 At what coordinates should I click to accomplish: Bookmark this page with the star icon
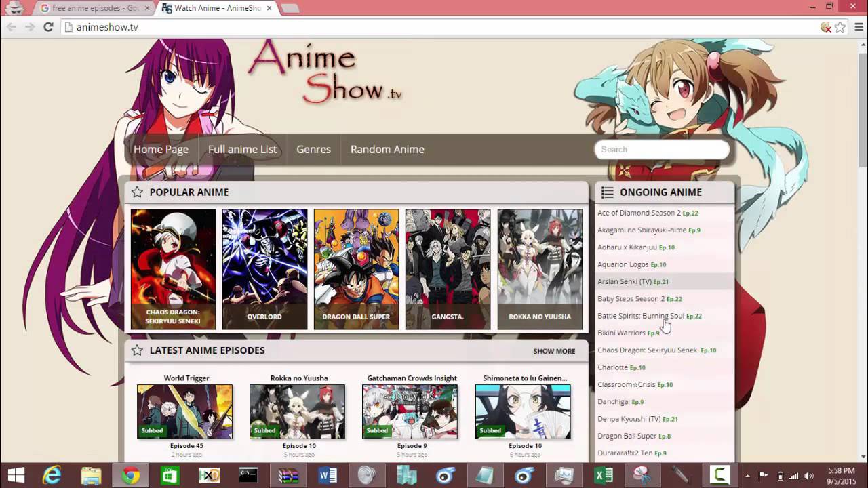(x=840, y=27)
